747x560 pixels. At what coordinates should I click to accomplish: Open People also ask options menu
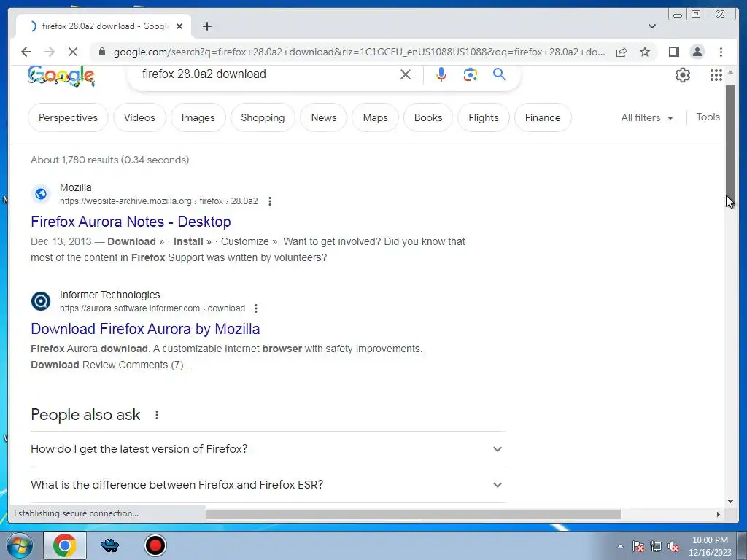pyautogui.click(x=157, y=415)
